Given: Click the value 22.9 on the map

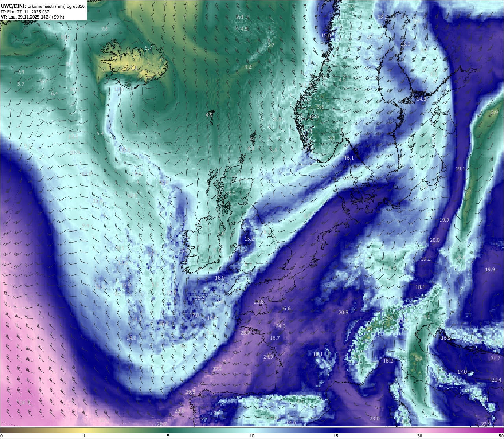Looking at the screenshot, I should (486, 424).
